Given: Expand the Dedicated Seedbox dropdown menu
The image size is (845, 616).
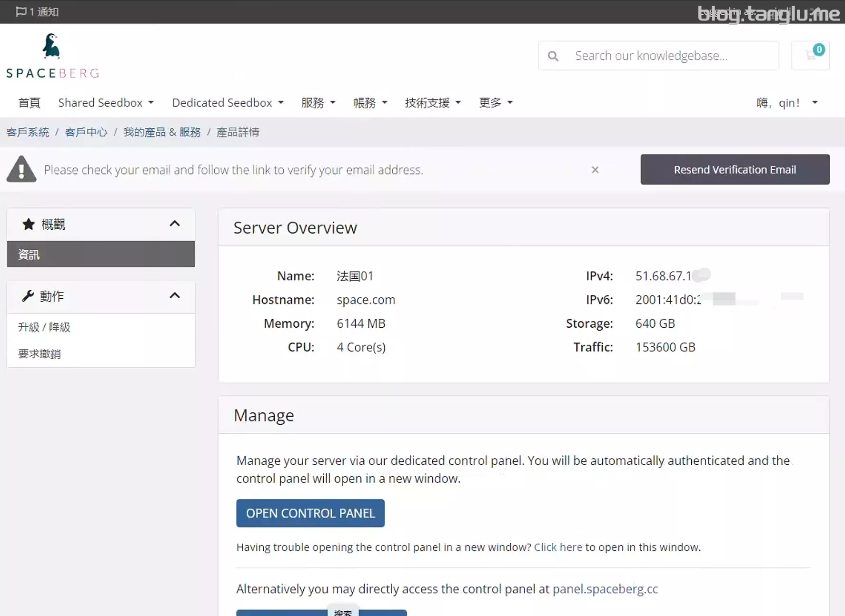Looking at the screenshot, I should (x=228, y=103).
